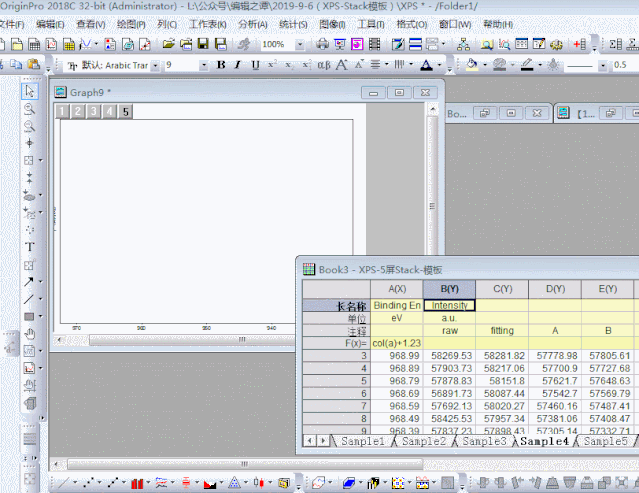Toggle Italic text formatting
Image resolution: width=639 pixels, height=493 pixels.
238,64
